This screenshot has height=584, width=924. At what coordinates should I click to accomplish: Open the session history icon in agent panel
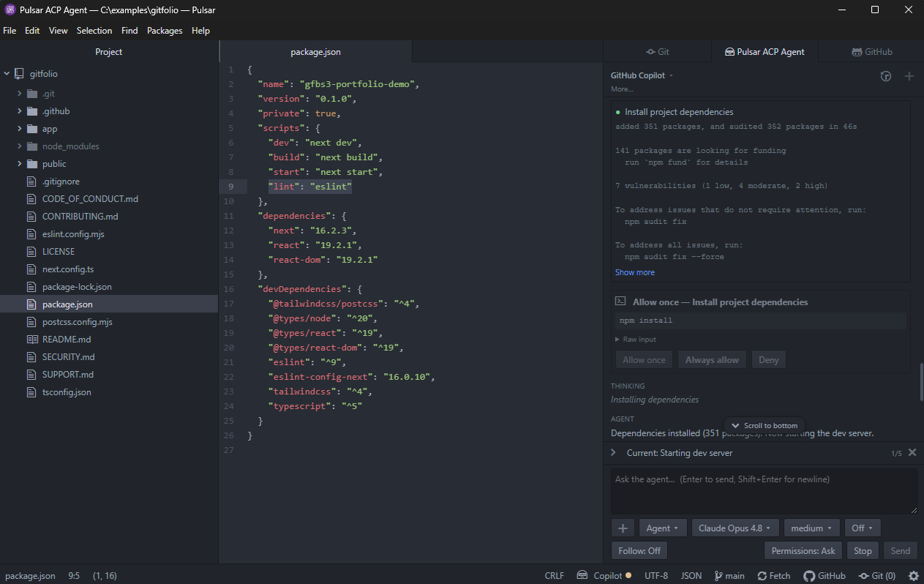pyautogui.click(x=886, y=76)
